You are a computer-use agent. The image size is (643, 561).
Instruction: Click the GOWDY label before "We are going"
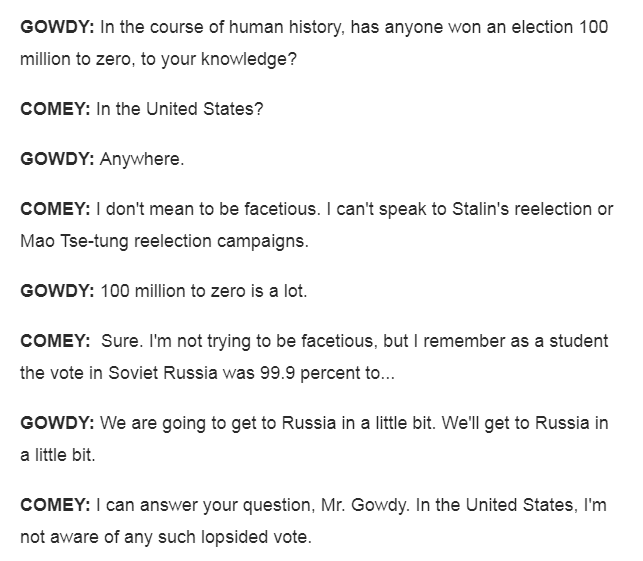tap(57, 422)
